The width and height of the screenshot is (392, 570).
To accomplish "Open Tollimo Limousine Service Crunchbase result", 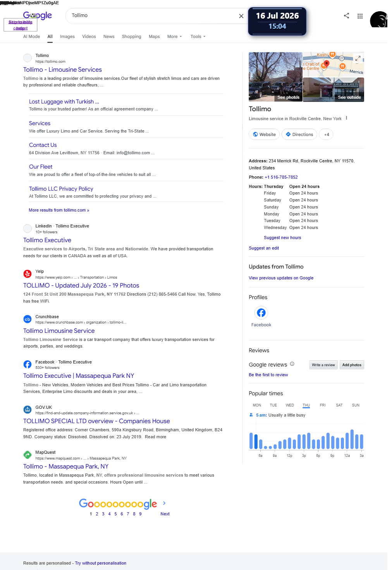I will click(x=59, y=331).
